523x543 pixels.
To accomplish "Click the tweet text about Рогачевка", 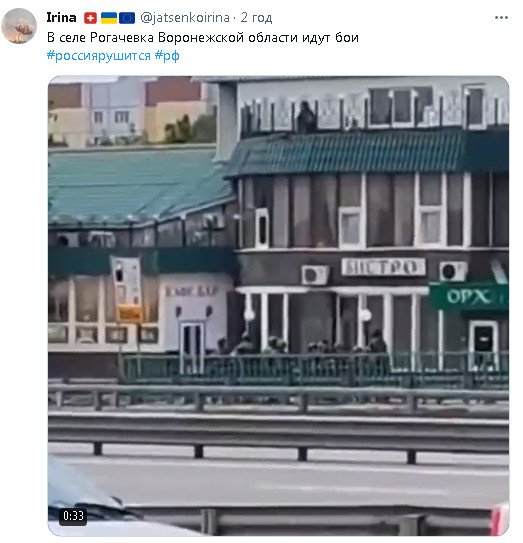I will point(203,37).
